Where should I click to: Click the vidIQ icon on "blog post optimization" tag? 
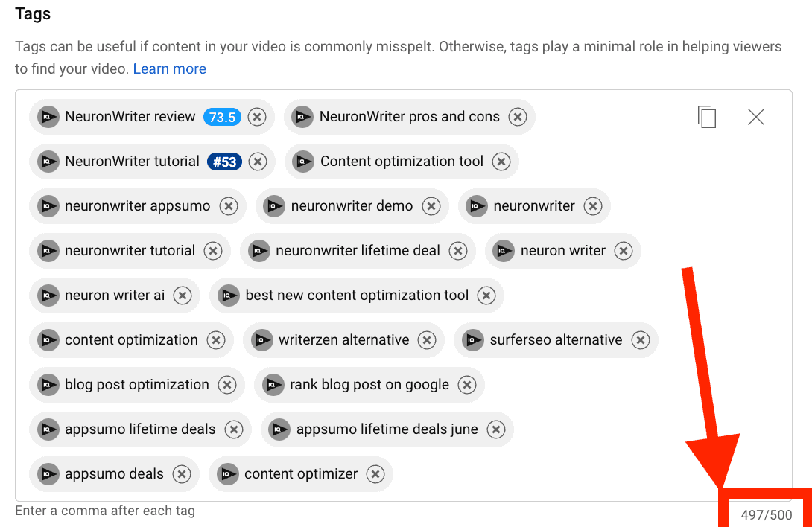click(48, 385)
